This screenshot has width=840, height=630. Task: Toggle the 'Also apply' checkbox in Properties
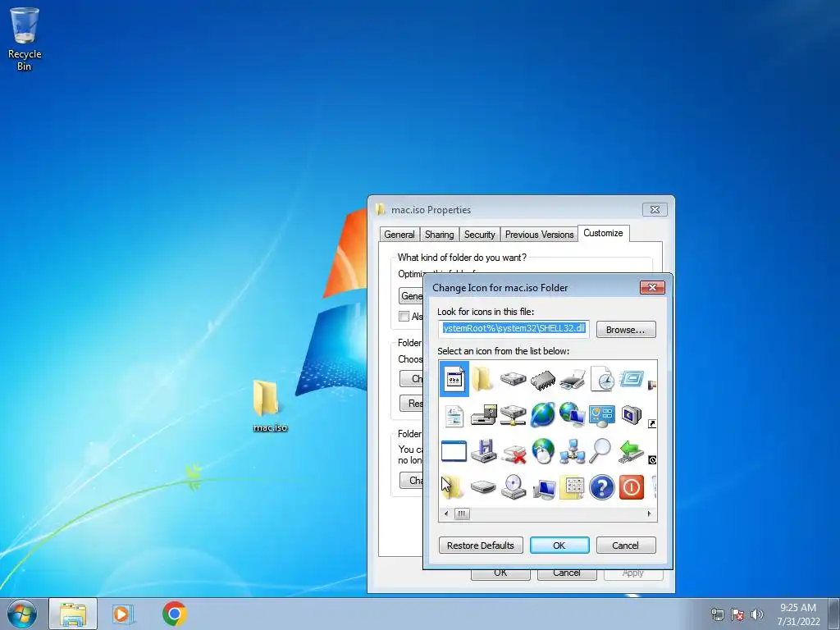(404, 316)
